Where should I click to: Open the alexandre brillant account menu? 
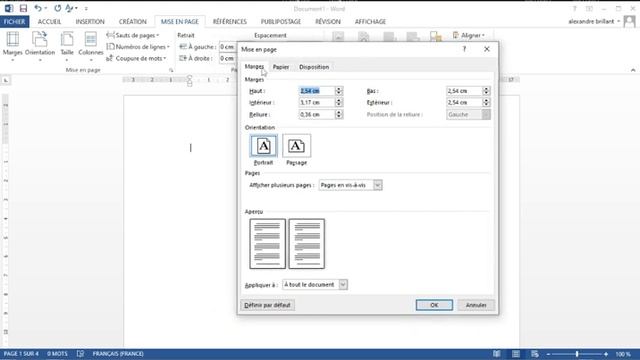[594, 22]
